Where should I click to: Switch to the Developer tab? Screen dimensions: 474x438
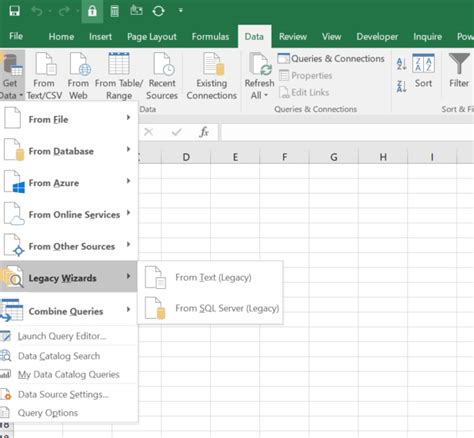pos(377,37)
